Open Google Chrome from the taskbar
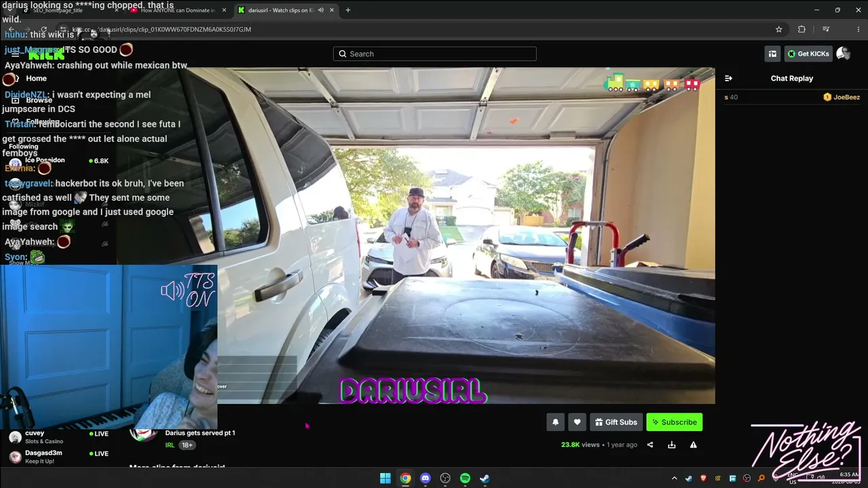Viewport: 868px width, 488px height. click(x=405, y=479)
